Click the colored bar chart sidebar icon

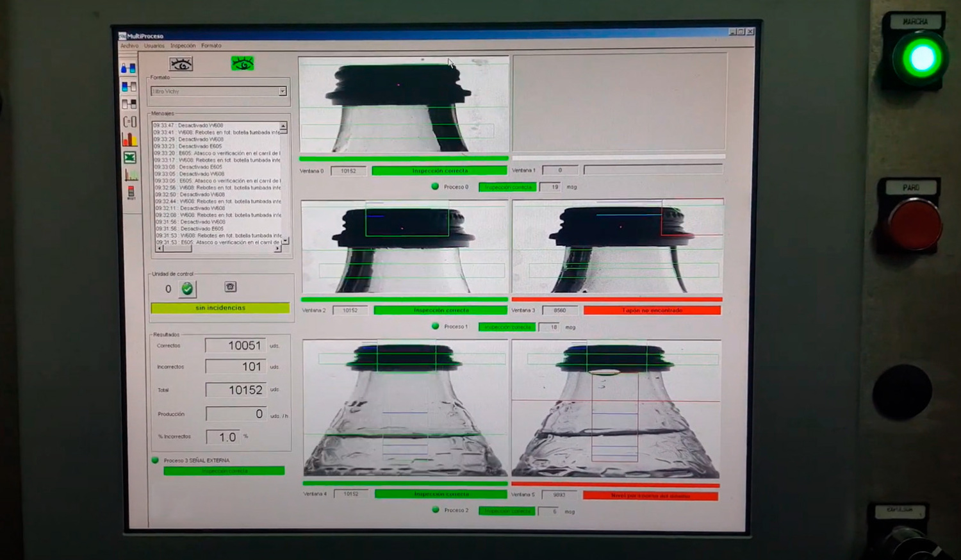[x=129, y=139]
